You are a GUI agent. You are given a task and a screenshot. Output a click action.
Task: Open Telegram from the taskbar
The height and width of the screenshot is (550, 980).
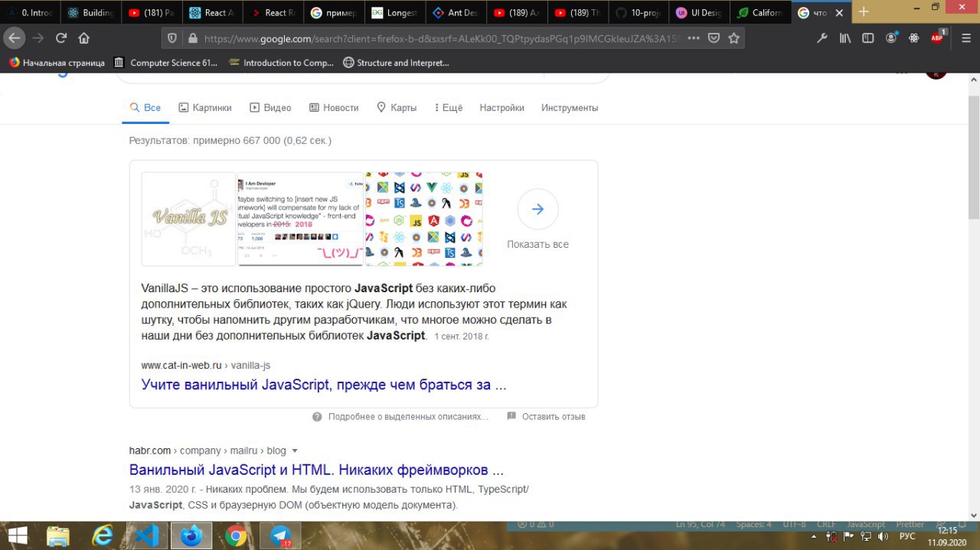pos(280,535)
